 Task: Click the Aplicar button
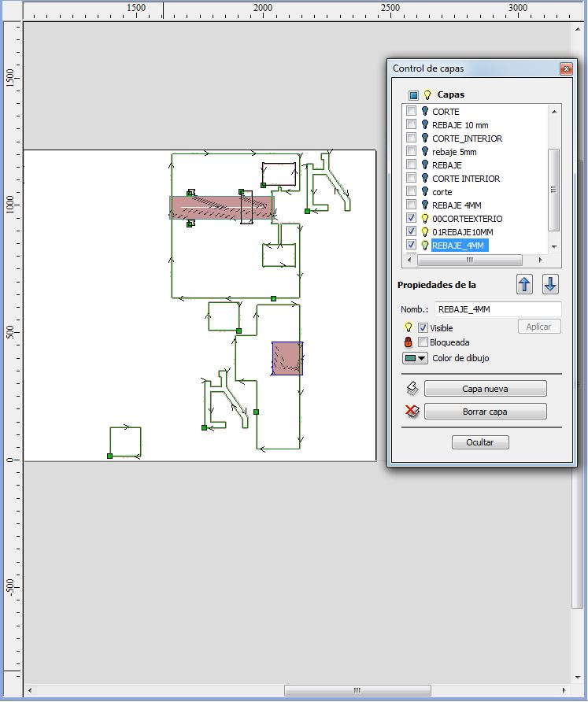(x=539, y=327)
